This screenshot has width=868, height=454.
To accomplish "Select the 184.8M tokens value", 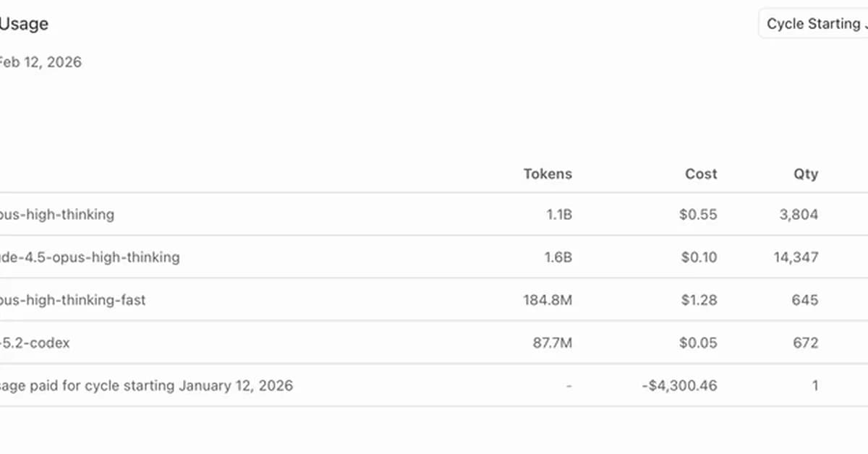I will coord(548,300).
